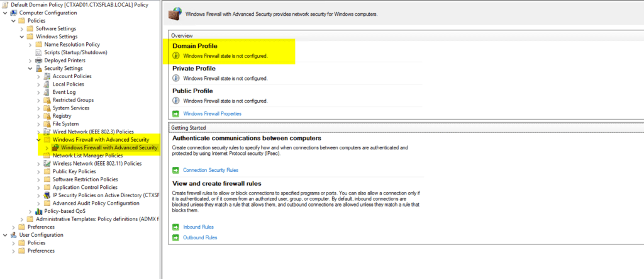This screenshot has width=644, height=279.
Task: Click the green arrow beside Windows Firewall Properties
Action: 176,113
